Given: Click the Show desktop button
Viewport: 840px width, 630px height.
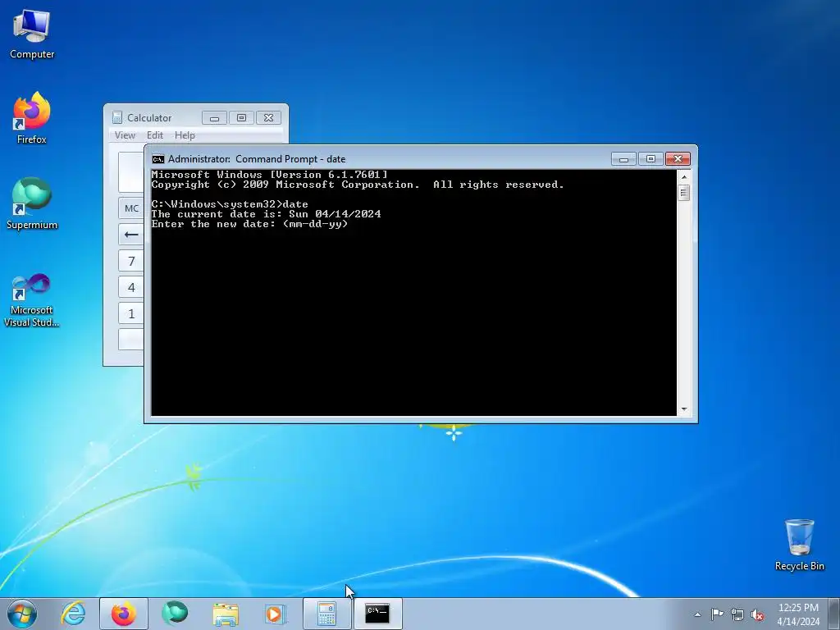Looking at the screenshot, I should pos(835,614).
